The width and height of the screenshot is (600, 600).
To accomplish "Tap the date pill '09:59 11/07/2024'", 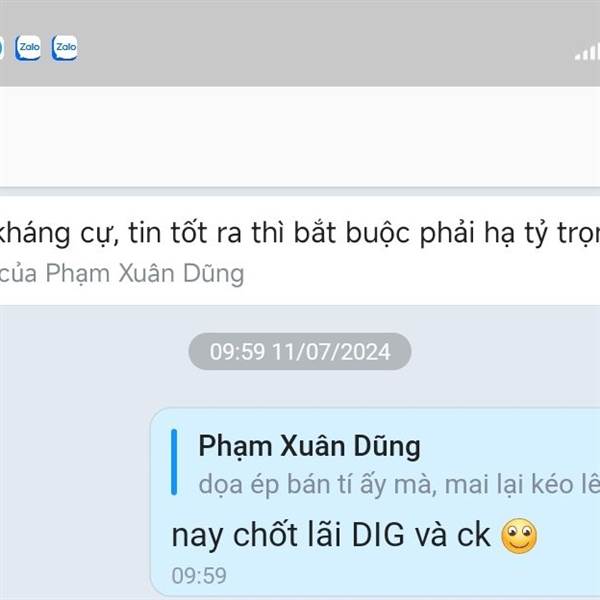I will click(x=300, y=351).
